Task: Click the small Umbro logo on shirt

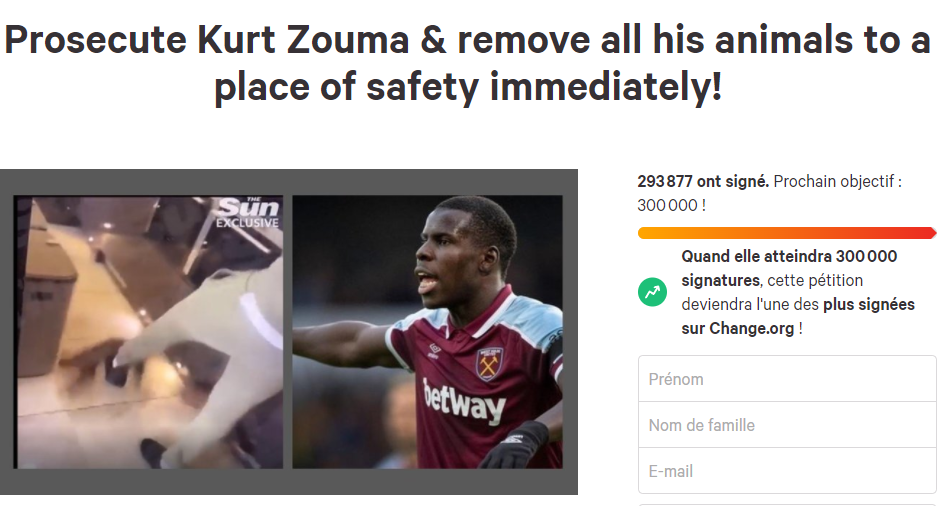Action: [x=435, y=350]
